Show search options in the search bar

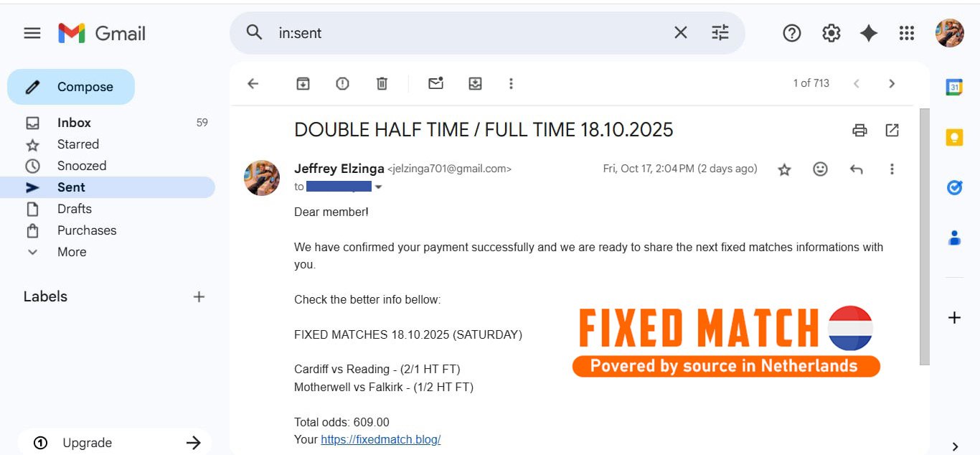pyautogui.click(x=720, y=33)
